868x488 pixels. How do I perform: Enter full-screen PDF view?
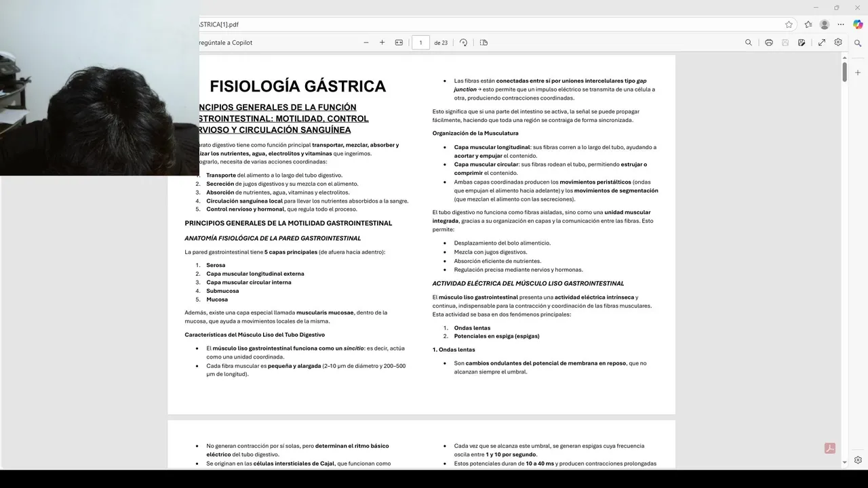point(822,42)
